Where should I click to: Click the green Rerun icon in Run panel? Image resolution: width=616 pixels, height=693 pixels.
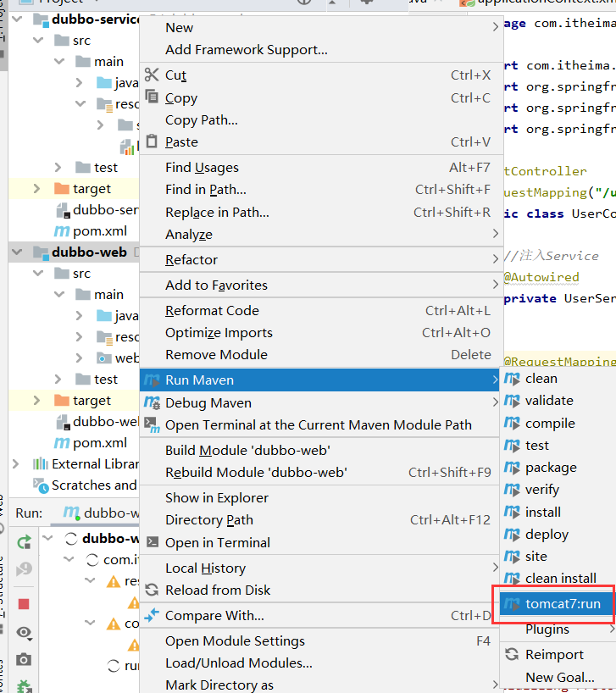(24, 542)
